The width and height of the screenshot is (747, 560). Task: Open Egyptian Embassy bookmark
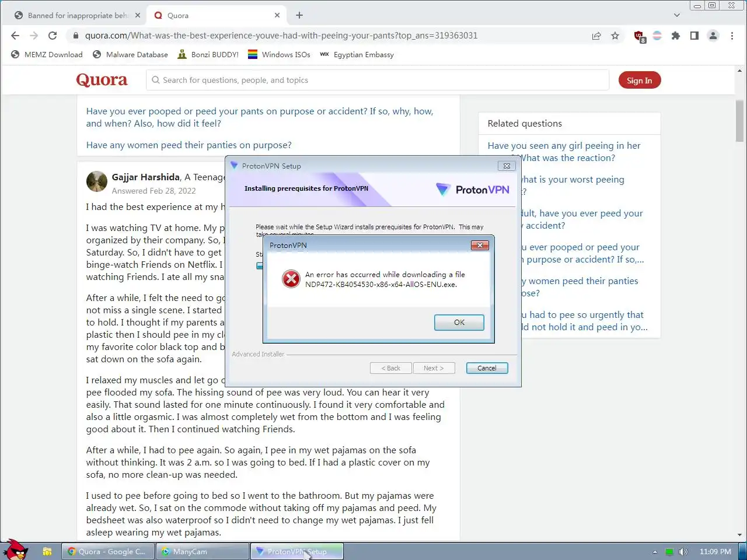coord(357,55)
